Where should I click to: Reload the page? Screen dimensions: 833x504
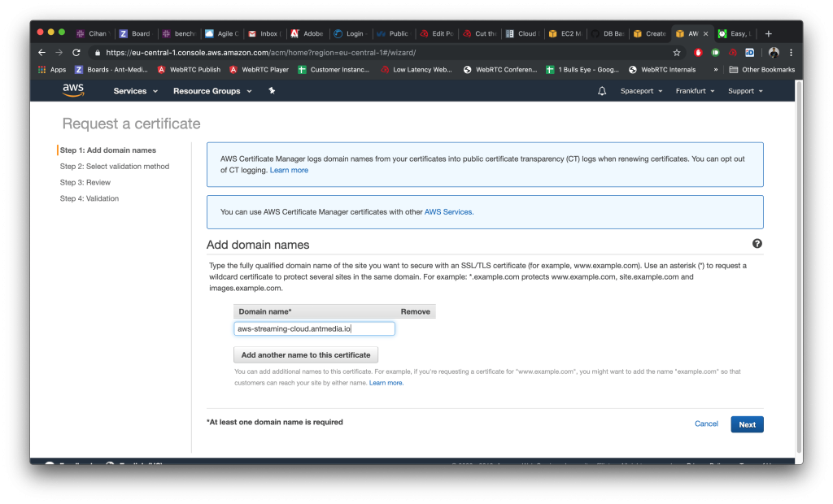point(76,53)
